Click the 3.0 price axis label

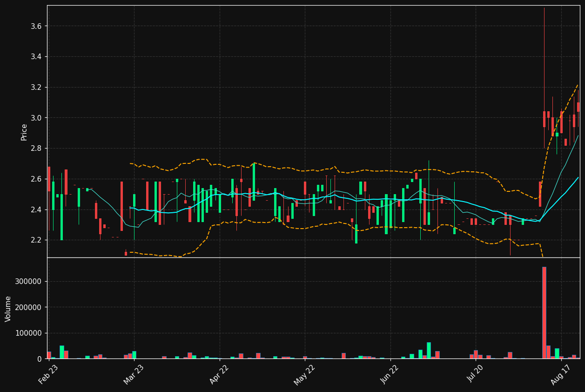point(36,118)
